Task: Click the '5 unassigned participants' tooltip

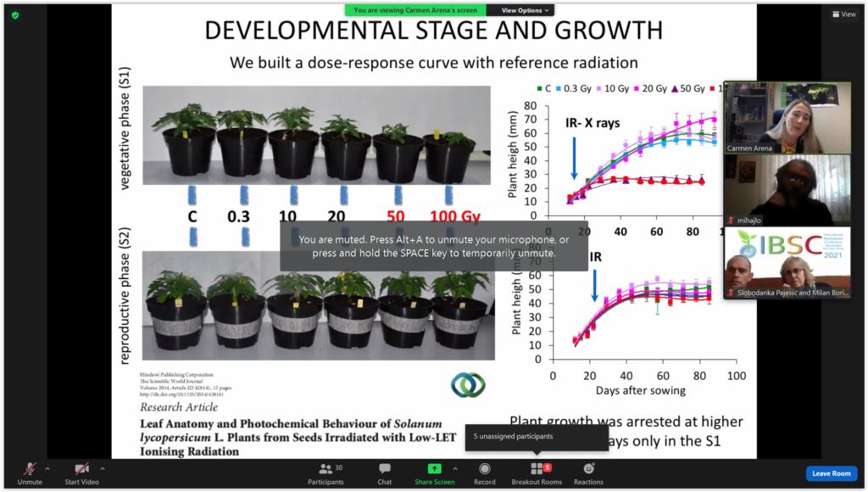Action: [x=536, y=437]
